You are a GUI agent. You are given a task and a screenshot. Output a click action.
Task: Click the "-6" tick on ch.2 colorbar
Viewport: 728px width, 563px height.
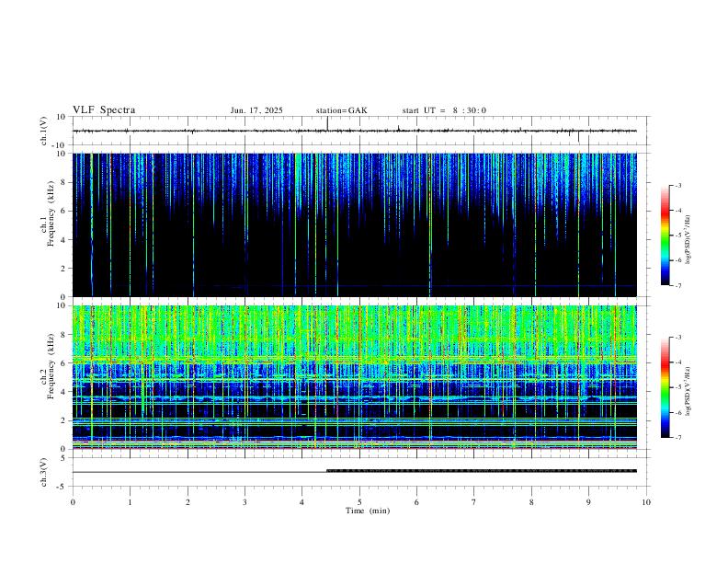(x=678, y=412)
